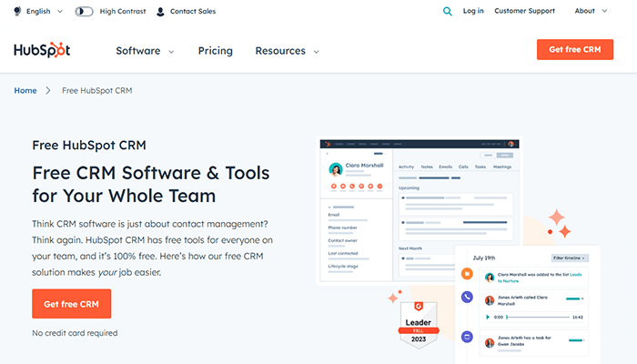Click the purple phone call icon

(467, 297)
